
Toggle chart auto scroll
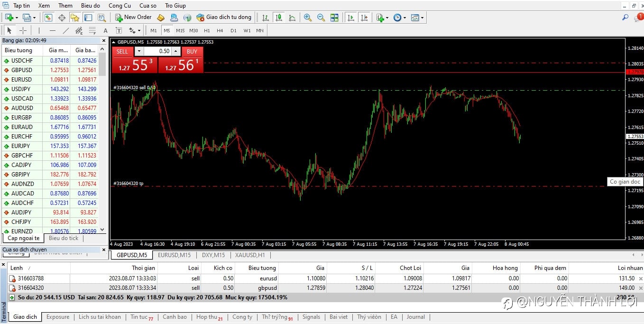351,18
